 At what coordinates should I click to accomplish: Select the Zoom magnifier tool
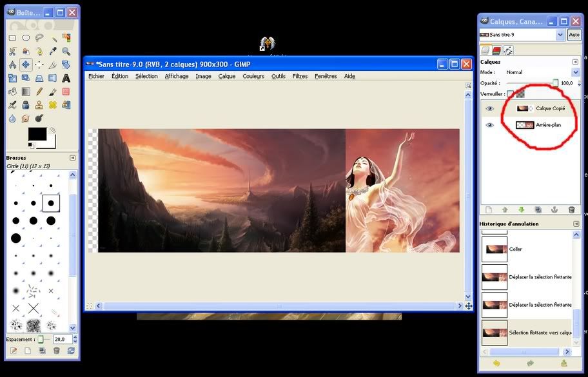66,52
